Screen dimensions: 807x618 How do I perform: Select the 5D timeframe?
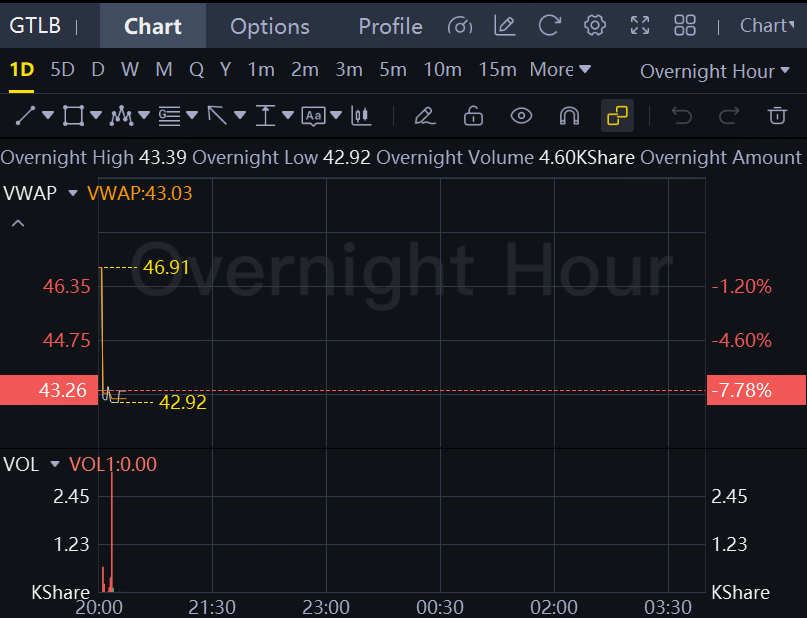coord(62,69)
